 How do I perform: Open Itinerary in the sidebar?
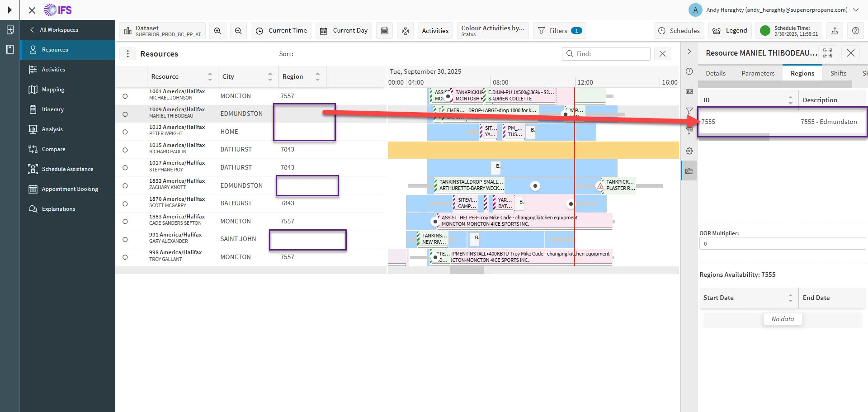(68, 109)
